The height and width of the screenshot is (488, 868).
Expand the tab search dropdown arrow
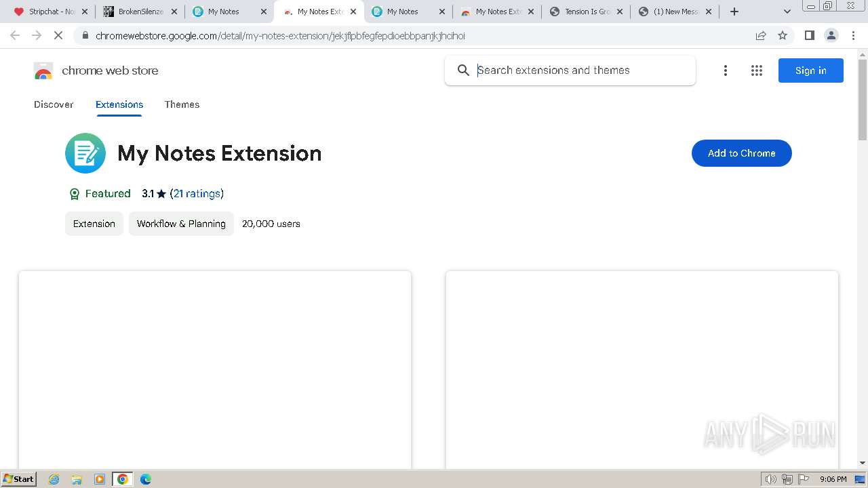coord(787,12)
